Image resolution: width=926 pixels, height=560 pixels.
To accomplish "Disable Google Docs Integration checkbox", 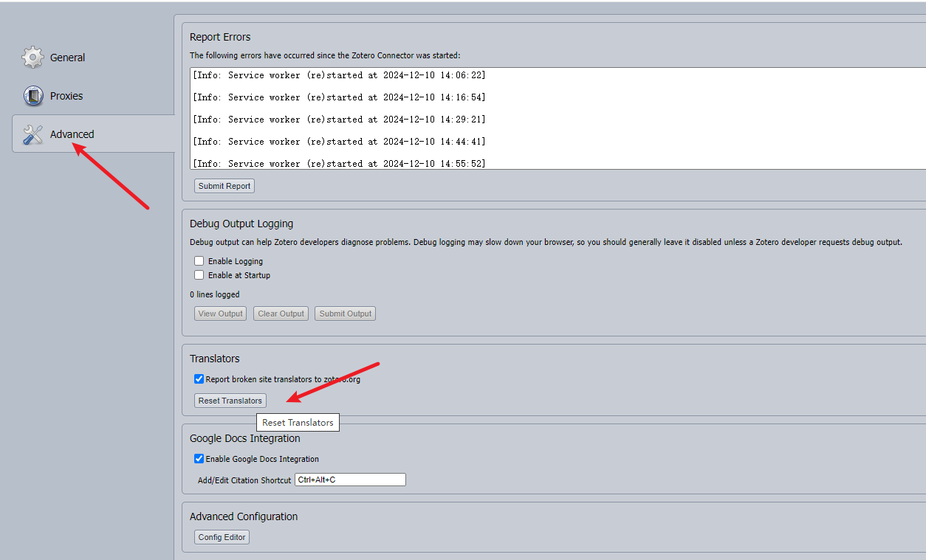I will (x=199, y=459).
